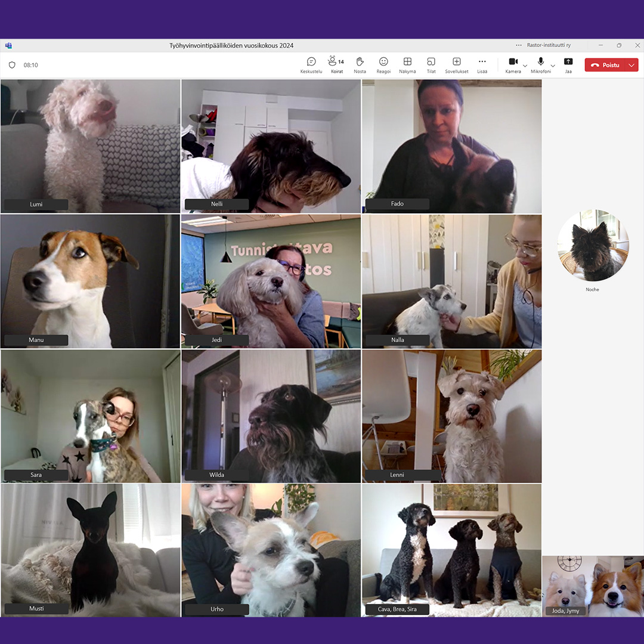Click the 08:10 meeting timer

pyautogui.click(x=31, y=65)
